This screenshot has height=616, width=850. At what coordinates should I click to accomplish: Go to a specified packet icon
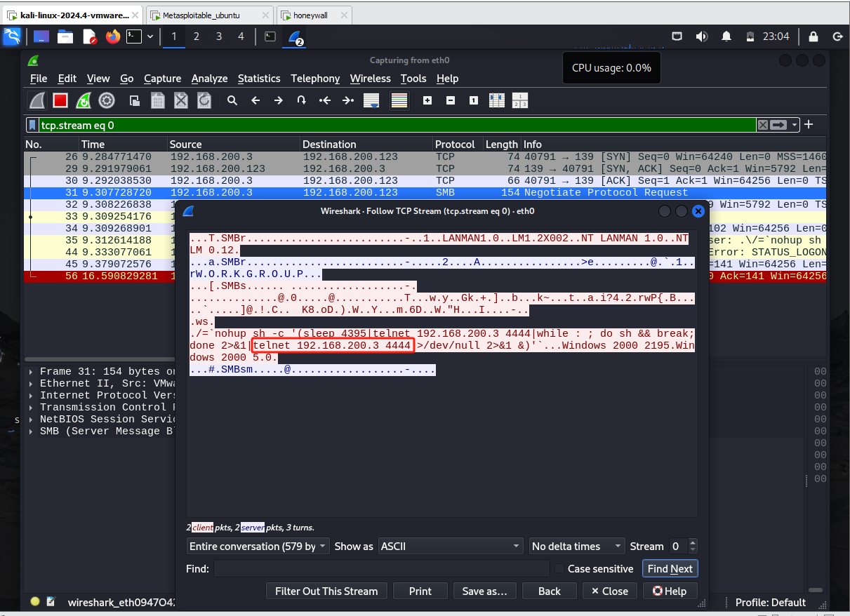pyautogui.click(x=302, y=100)
